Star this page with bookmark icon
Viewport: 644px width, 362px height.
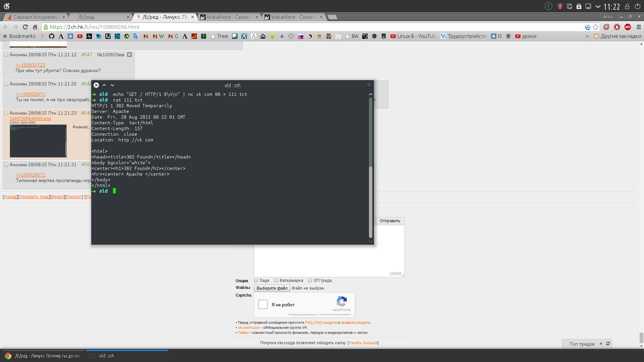[596, 27]
